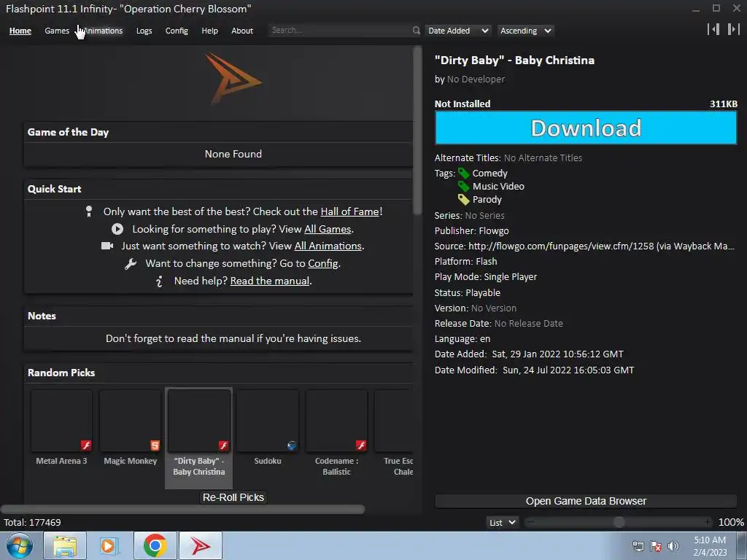Viewport: 747px width, 560px height.
Task: Click the Parody tag text
Action: click(487, 200)
